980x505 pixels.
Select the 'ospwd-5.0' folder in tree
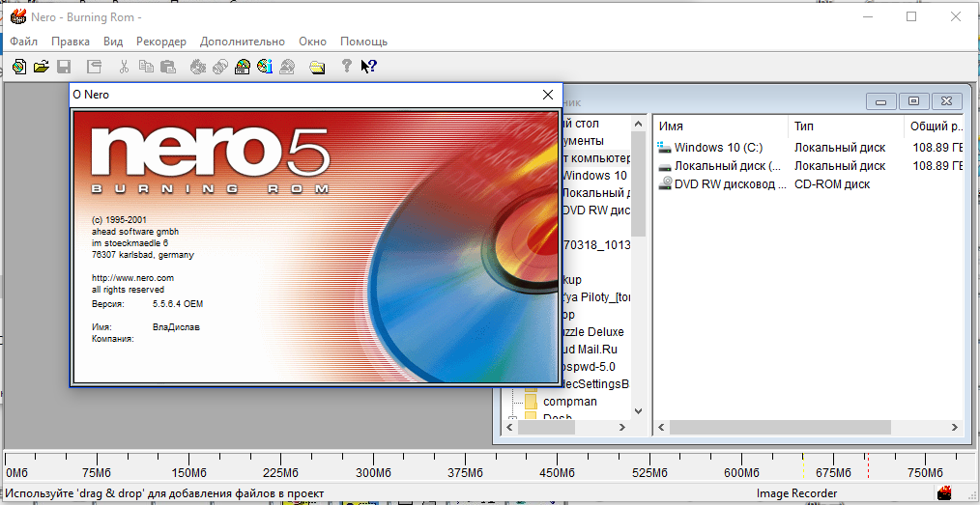tap(589, 366)
